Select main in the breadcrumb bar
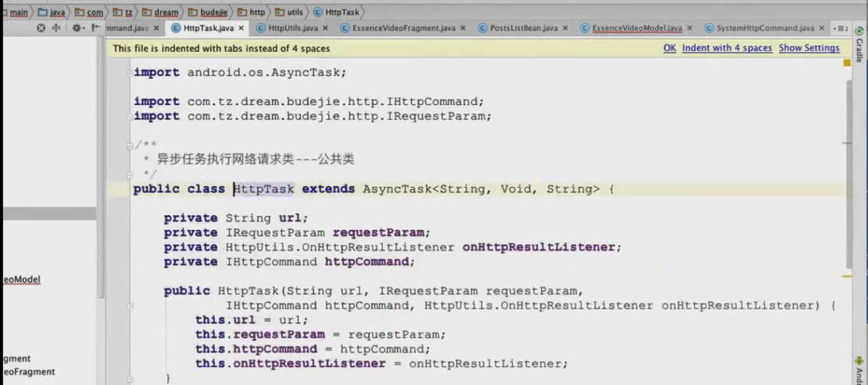The width and height of the screenshot is (868, 385). pyautogui.click(x=18, y=12)
